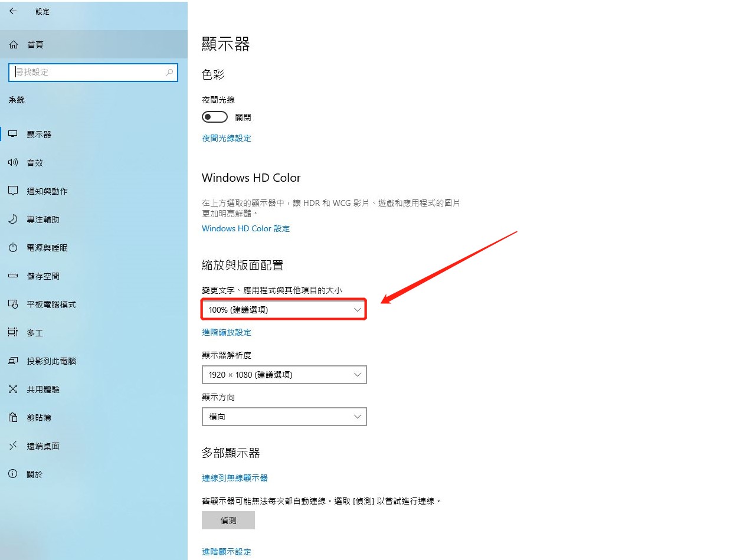Click the 尋找設定 search field
The image size is (753, 560).
pyautogui.click(x=93, y=72)
